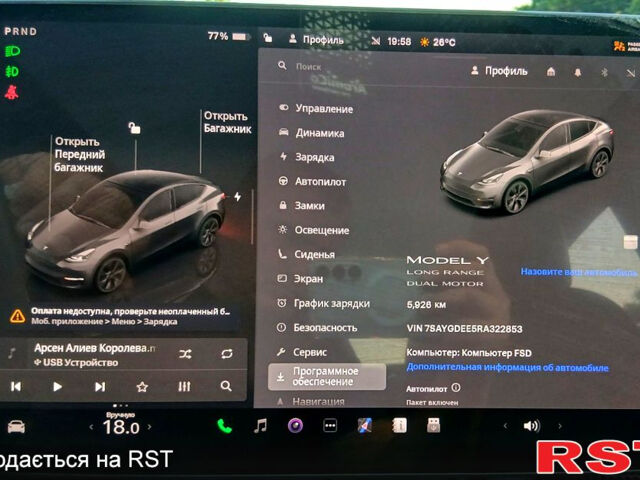The width and height of the screenshot is (640, 480).
Task: Decrease cabin temperature with left arrow
Action: (x=91, y=427)
